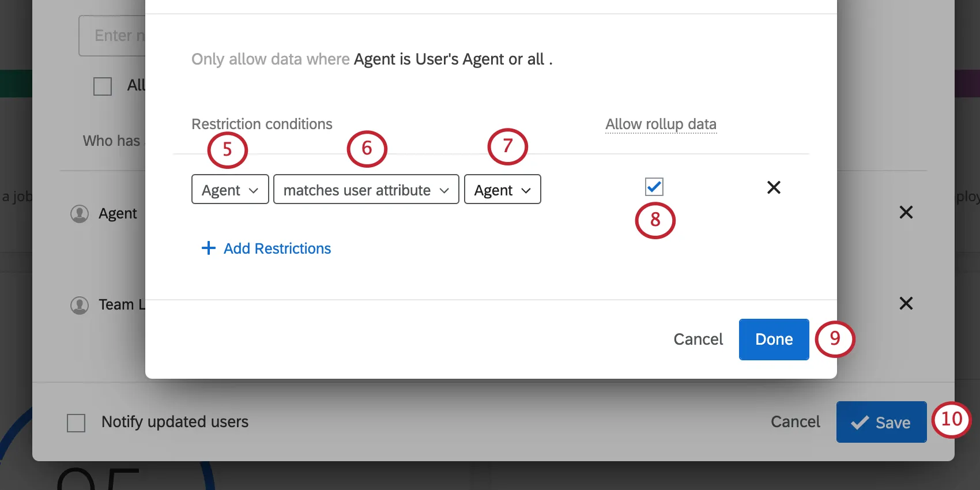Click Done to confirm restriction conditions

[774, 339]
